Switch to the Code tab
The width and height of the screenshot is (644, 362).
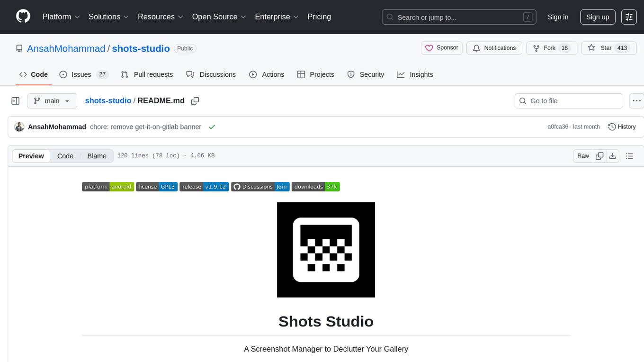[x=34, y=74]
